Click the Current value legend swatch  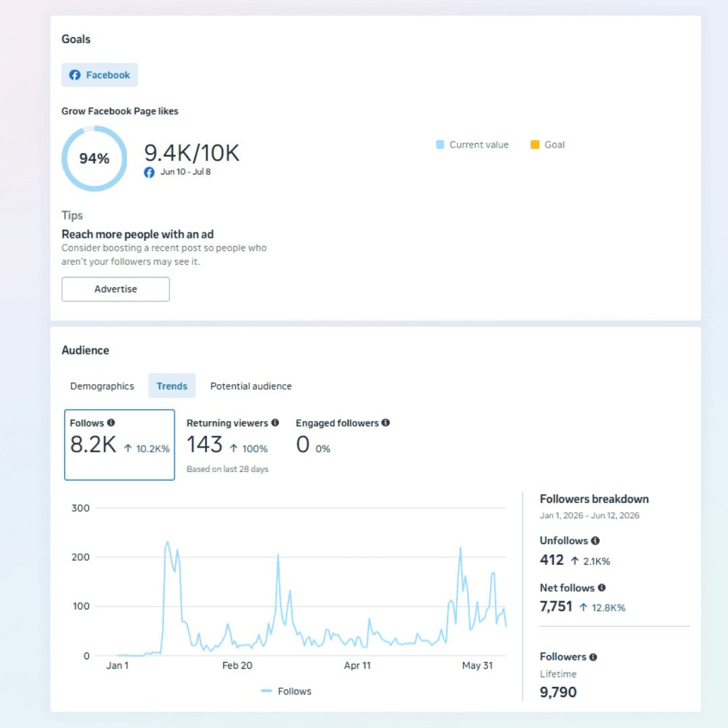click(440, 144)
